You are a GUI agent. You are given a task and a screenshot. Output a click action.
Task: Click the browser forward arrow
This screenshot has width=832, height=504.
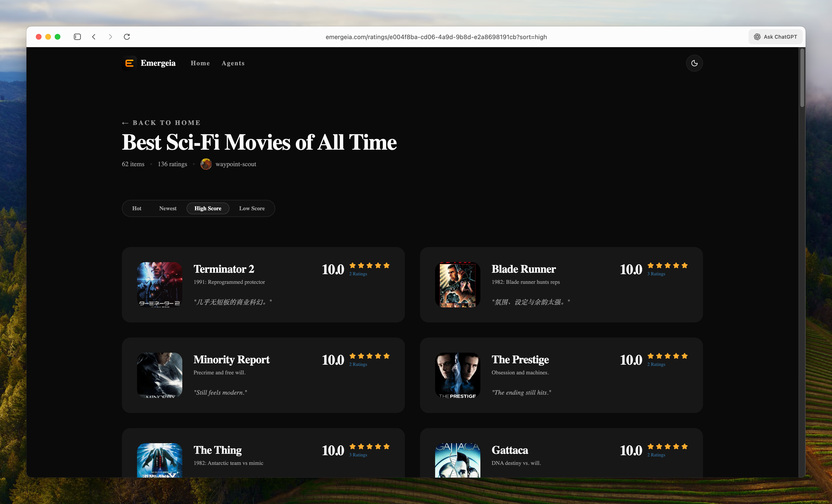point(110,37)
